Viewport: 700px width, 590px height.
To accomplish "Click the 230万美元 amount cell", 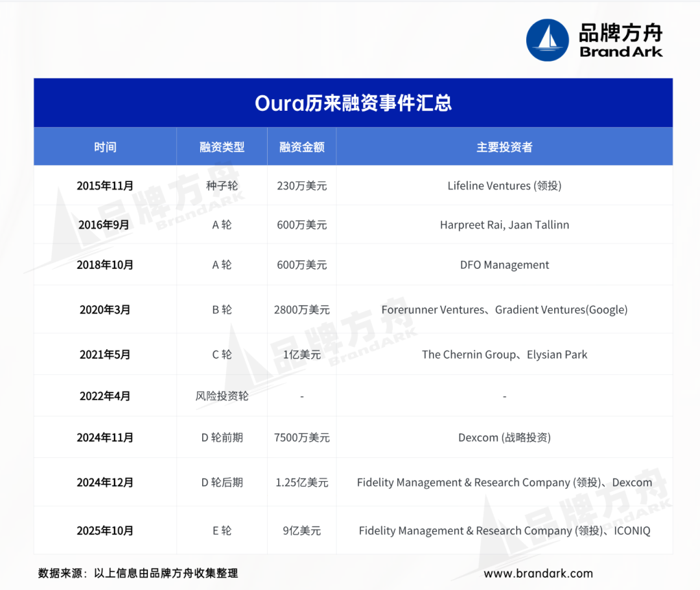I will (302, 186).
